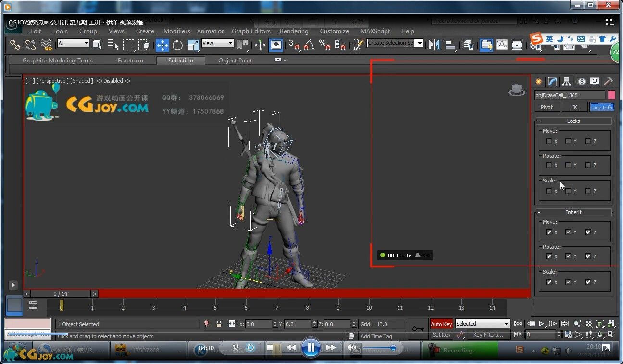Open the View reference coordinate dropdown

(217, 43)
